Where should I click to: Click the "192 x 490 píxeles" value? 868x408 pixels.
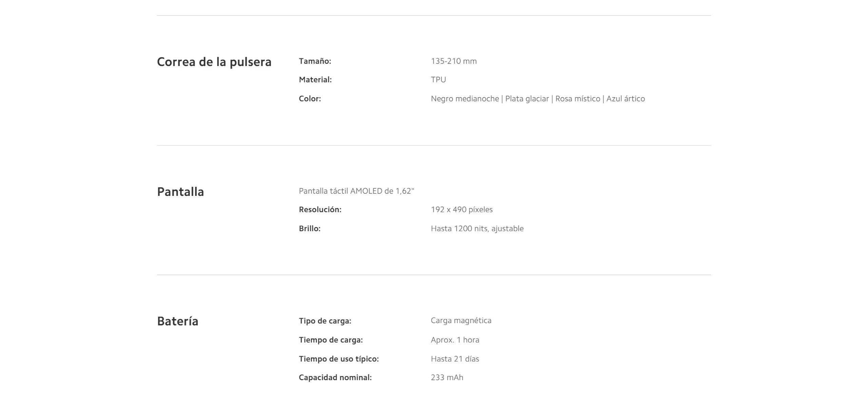click(x=462, y=210)
